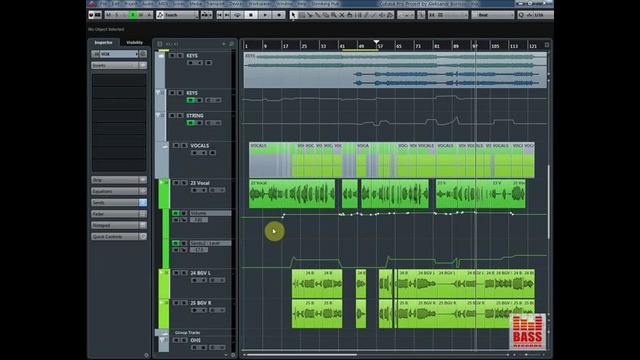Screen dimensions: 640x360
Task: Solo the 25 BGV R track
Action: [x=184, y=303]
